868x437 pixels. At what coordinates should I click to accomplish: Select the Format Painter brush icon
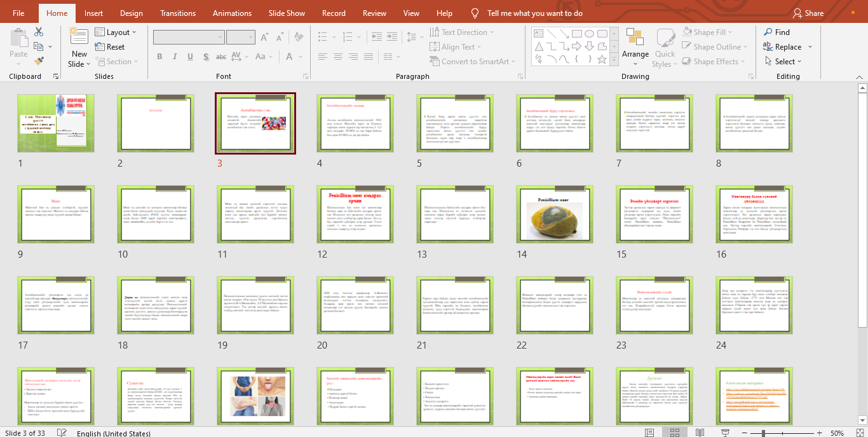pyautogui.click(x=39, y=61)
